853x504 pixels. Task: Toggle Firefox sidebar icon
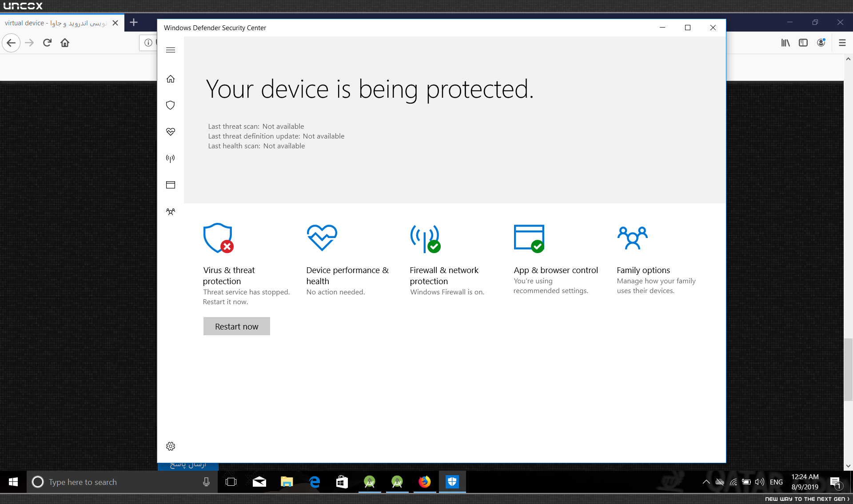tap(803, 43)
